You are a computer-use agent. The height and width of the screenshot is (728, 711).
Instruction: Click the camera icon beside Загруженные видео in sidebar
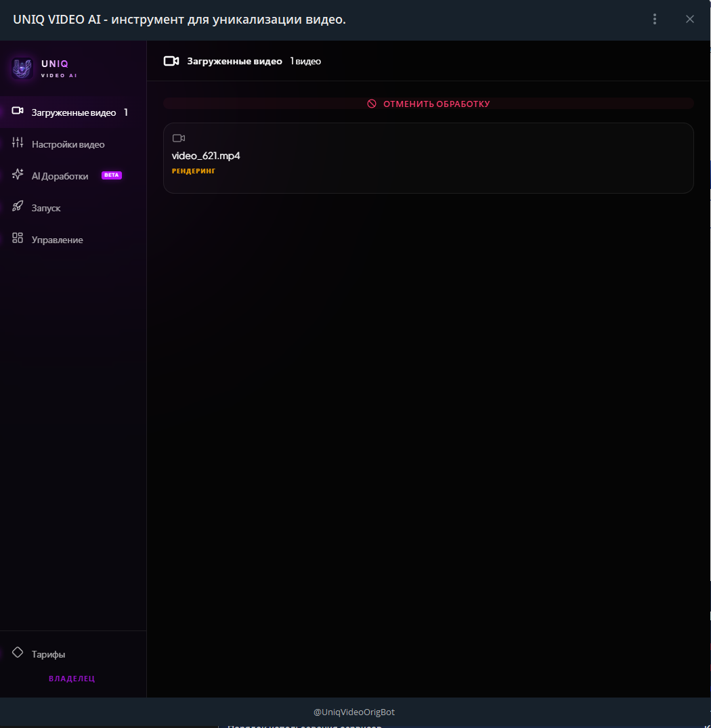pos(18,110)
